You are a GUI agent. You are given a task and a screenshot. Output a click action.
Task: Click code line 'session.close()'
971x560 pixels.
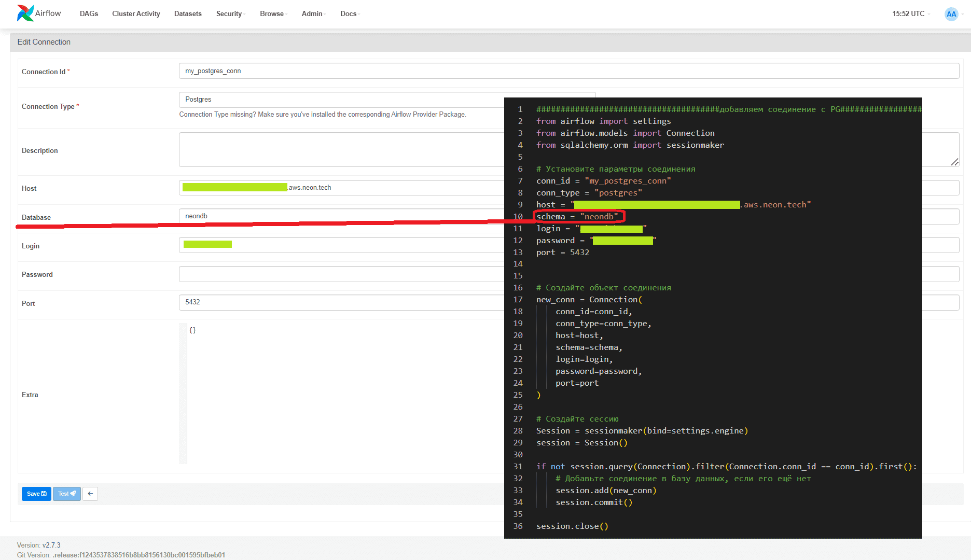[572, 526]
